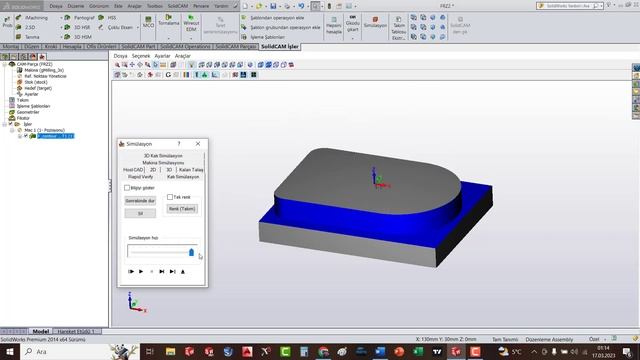The width and height of the screenshot is (640, 360).
Task: Open the Takım Tablosu tool table
Action: (398, 28)
